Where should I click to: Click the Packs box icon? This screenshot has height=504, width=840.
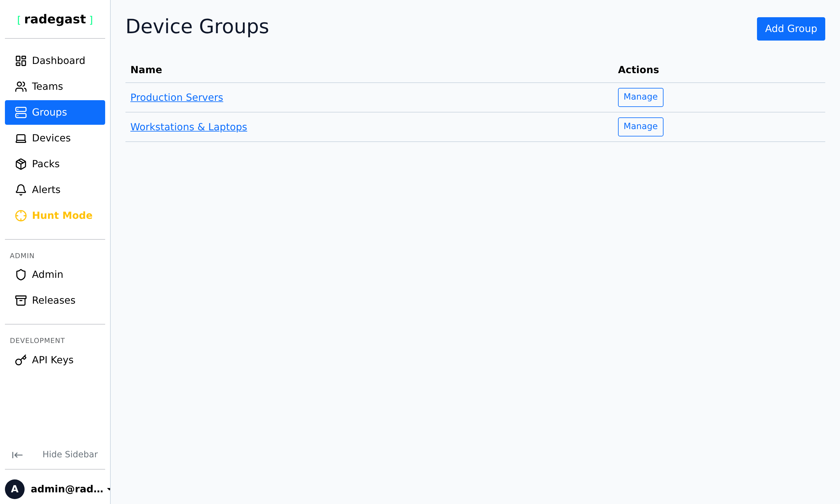point(21,164)
